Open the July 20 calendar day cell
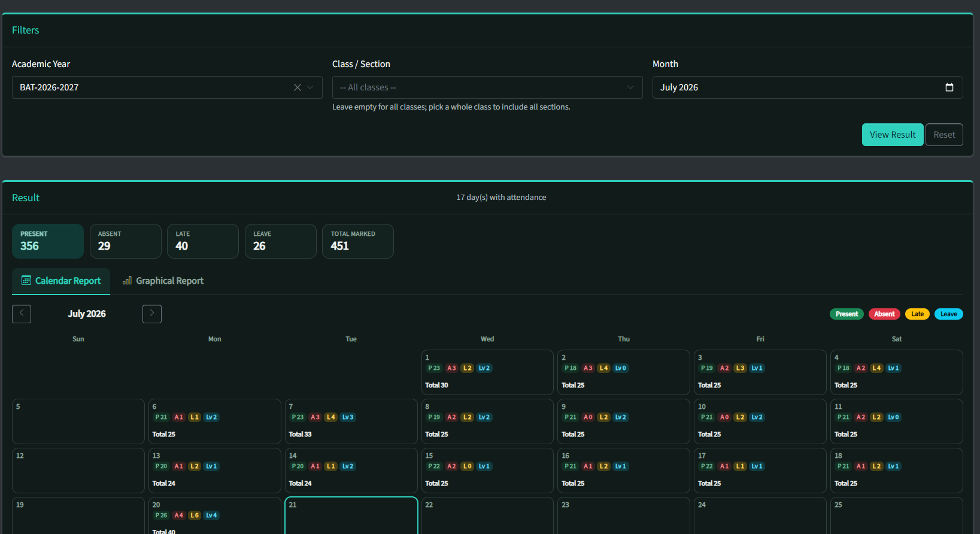Image resolution: width=980 pixels, height=534 pixels. pyautogui.click(x=215, y=516)
